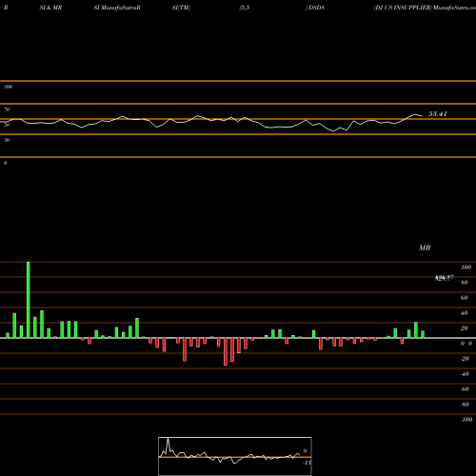Select the deepest red MR histogram bar

(226, 351)
